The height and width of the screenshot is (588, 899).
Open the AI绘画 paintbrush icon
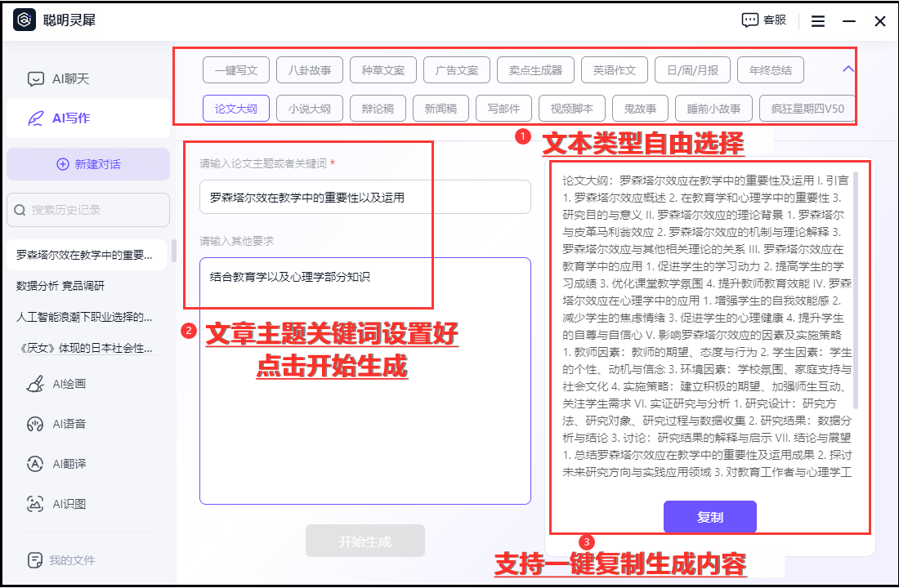[35, 384]
